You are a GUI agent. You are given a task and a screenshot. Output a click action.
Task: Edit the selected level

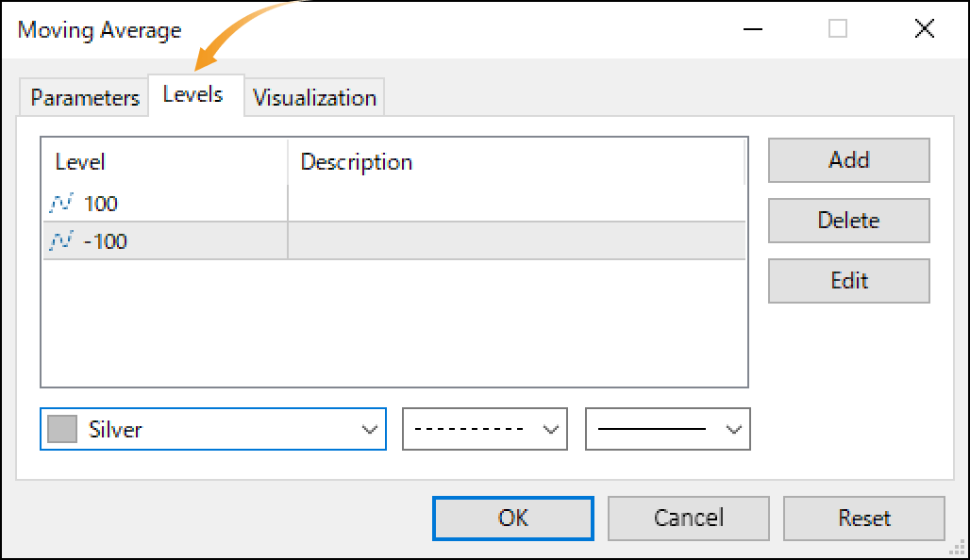(x=849, y=281)
